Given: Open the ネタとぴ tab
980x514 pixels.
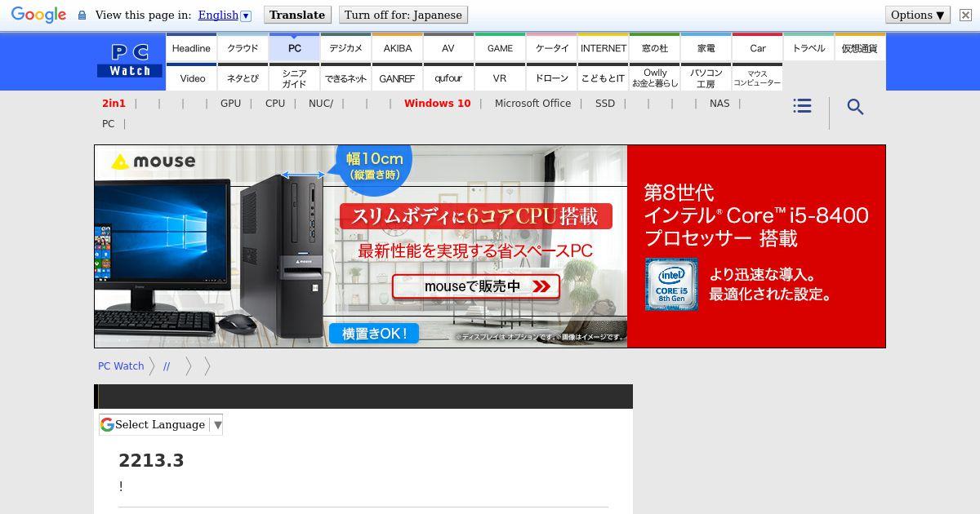Looking at the screenshot, I should pos(243,78).
